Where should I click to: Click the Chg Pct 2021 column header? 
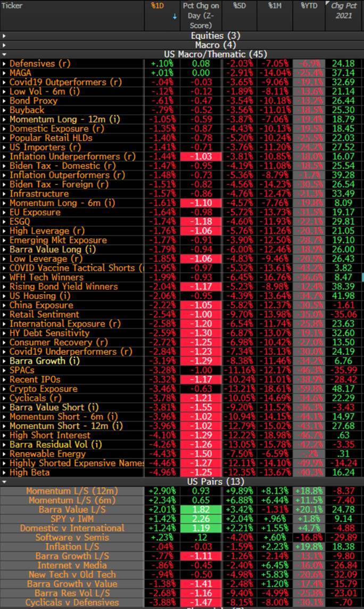[x=344, y=11]
